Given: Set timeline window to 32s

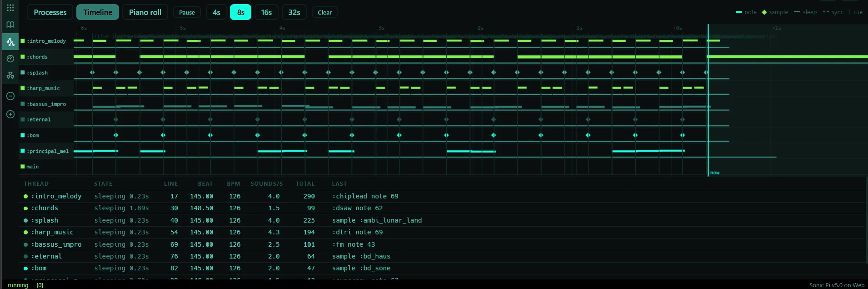Looking at the screenshot, I should pos(294,12).
